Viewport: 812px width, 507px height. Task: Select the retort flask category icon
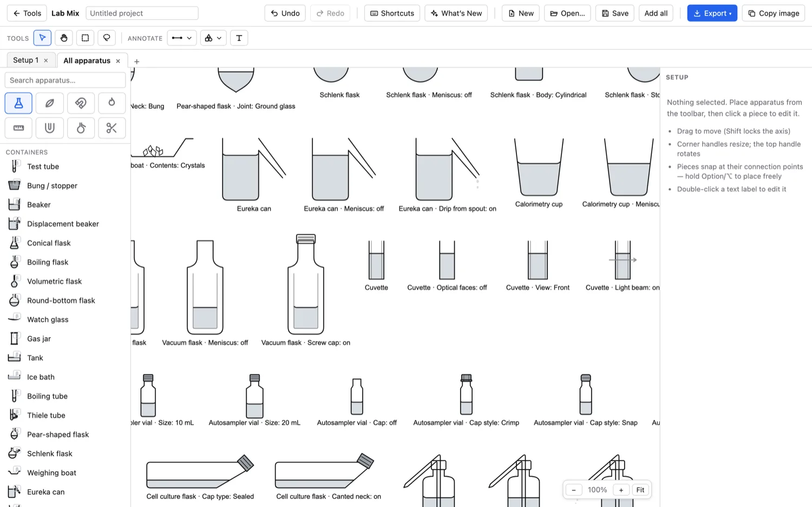point(81,128)
